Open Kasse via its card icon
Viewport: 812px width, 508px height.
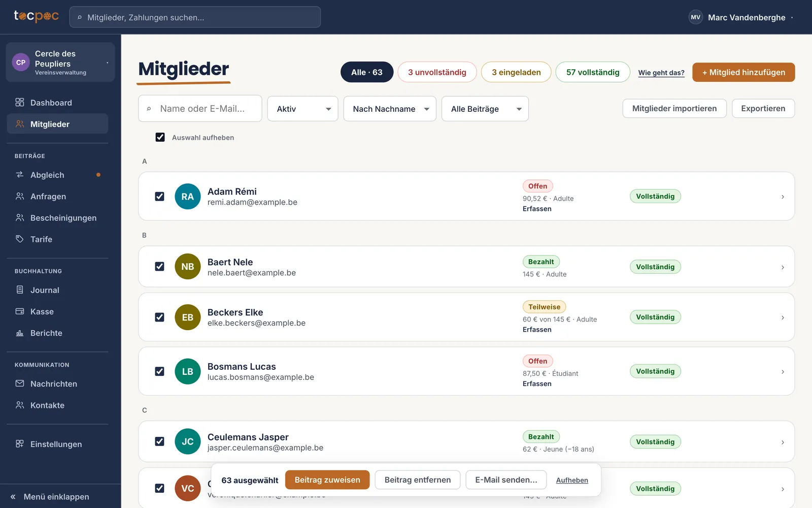pyautogui.click(x=20, y=311)
